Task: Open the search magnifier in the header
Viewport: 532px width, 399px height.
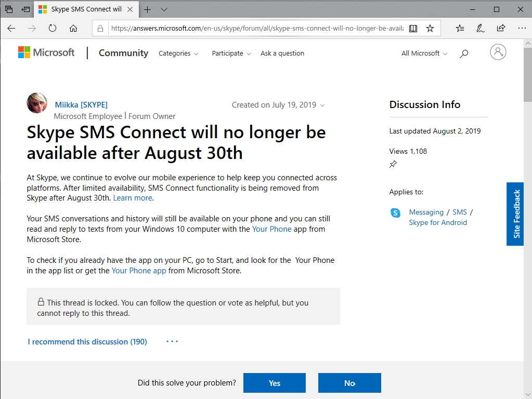Action: [463, 53]
